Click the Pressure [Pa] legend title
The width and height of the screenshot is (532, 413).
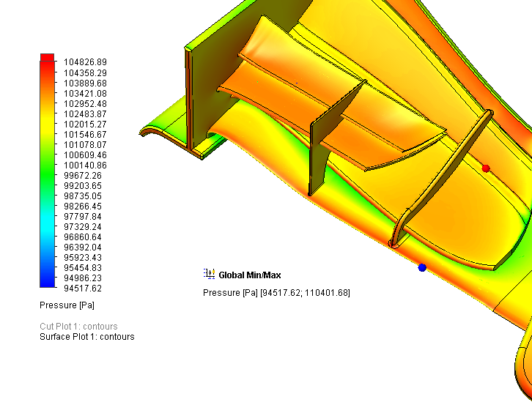[x=67, y=305]
